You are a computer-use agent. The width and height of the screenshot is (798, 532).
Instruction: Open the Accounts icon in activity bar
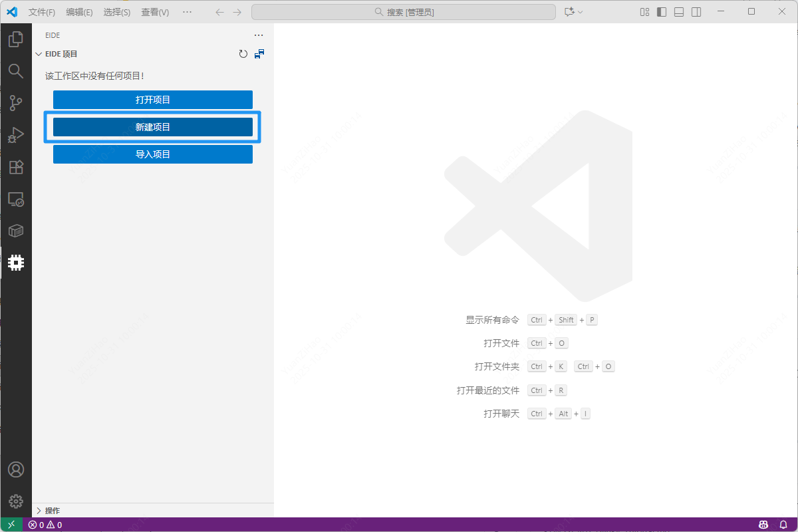pyautogui.click(x=16, y=469)
